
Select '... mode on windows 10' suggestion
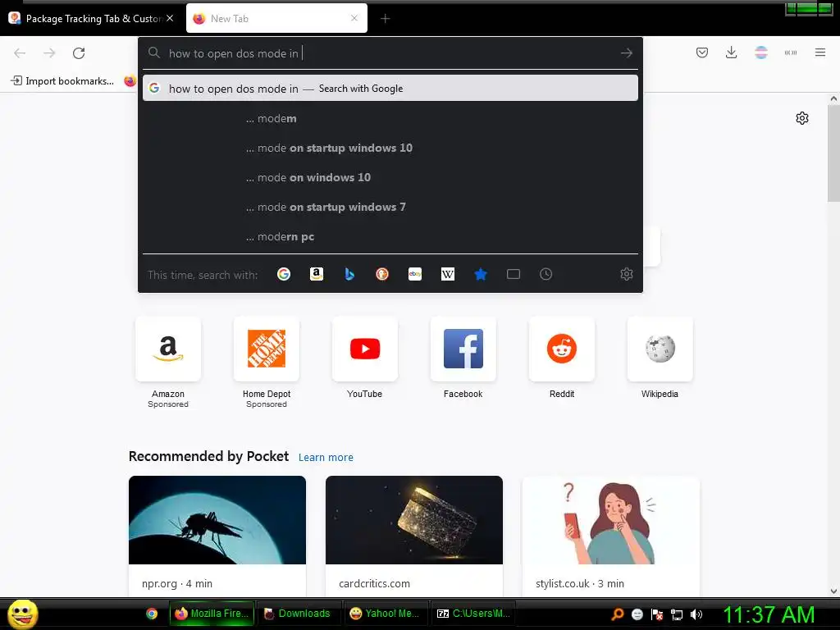coord(390,177)
